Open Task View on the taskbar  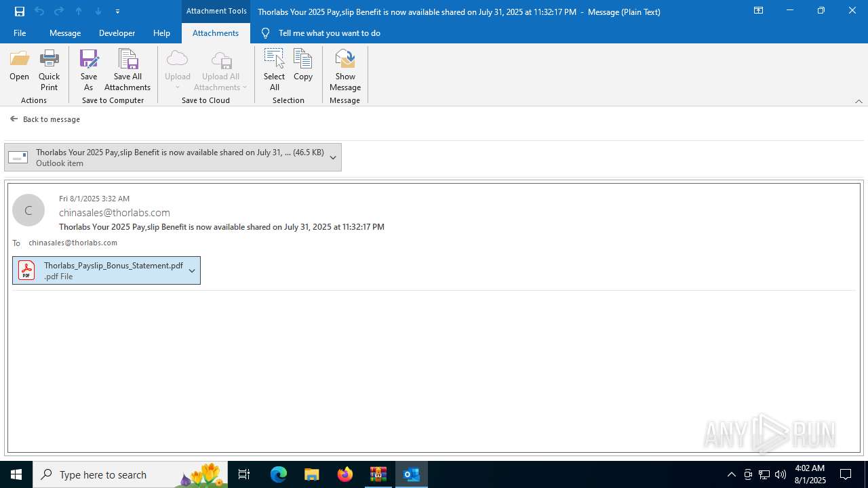point(244,474)
